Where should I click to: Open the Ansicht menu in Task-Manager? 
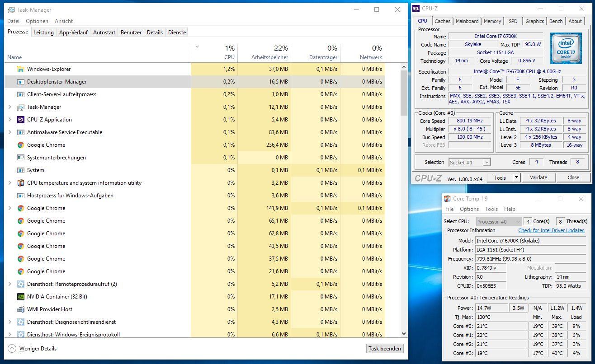tap(64, 21)
